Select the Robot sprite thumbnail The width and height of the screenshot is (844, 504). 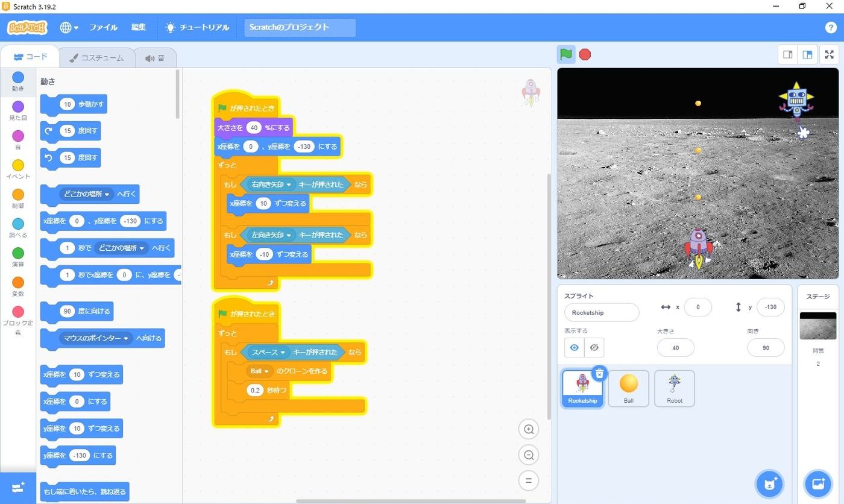(674, 388)
